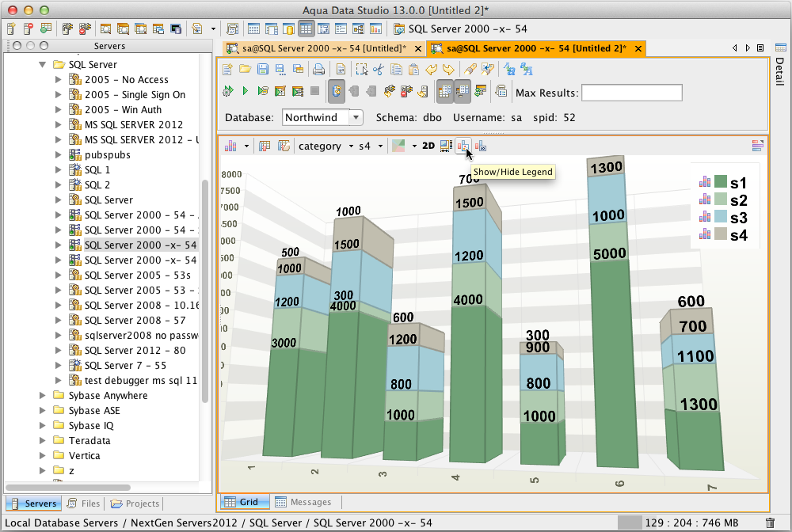Switch to the sa@SQL Server [Untitled]* tab
792x532 pixels.
pos(323,48)
